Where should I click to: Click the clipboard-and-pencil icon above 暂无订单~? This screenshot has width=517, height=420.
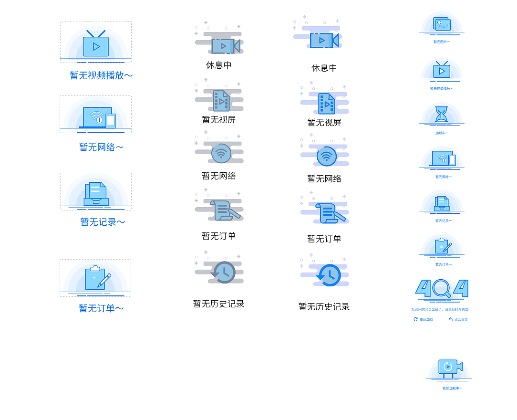click(x=95, y=278)
